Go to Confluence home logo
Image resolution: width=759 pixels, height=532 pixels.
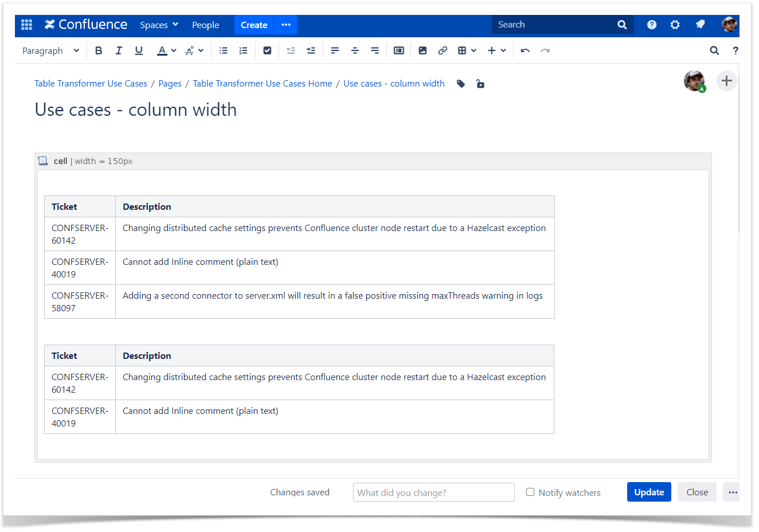click(86, 25)
